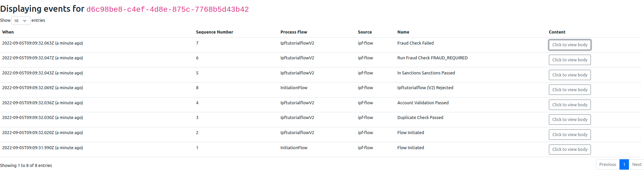Click the Fraud Check Failed event name

point(415,43)
